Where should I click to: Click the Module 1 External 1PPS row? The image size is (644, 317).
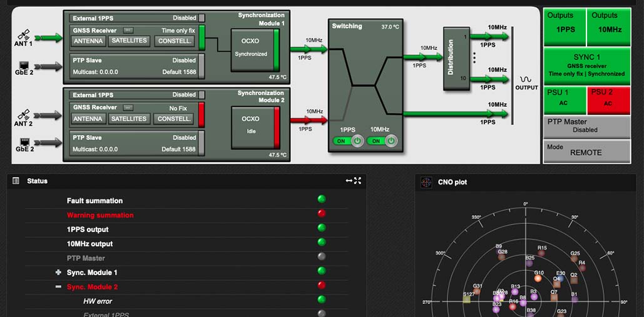point(138,18)
